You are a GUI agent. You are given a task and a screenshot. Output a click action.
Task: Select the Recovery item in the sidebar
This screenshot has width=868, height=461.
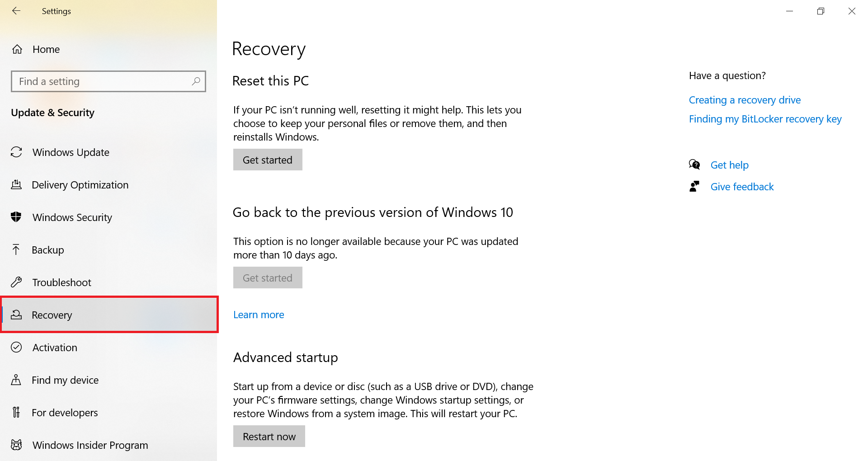point(108,315)
